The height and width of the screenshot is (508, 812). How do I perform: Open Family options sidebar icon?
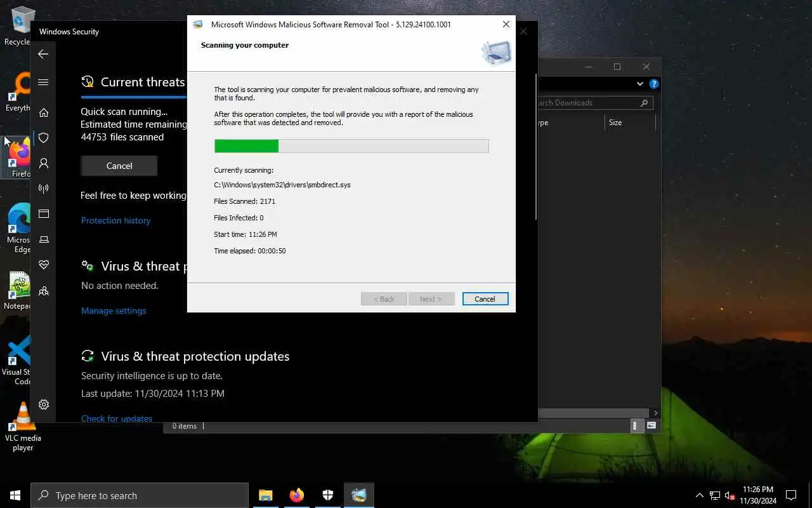44,291
